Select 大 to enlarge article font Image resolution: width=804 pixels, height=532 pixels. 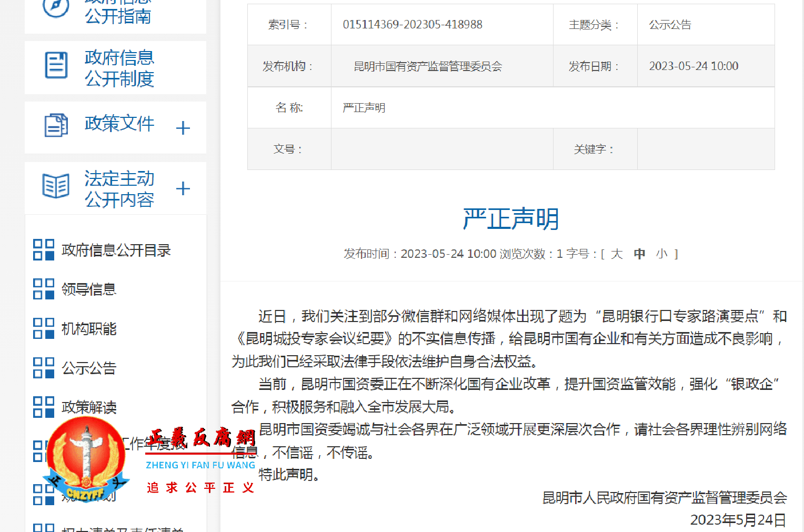point(617,254)
